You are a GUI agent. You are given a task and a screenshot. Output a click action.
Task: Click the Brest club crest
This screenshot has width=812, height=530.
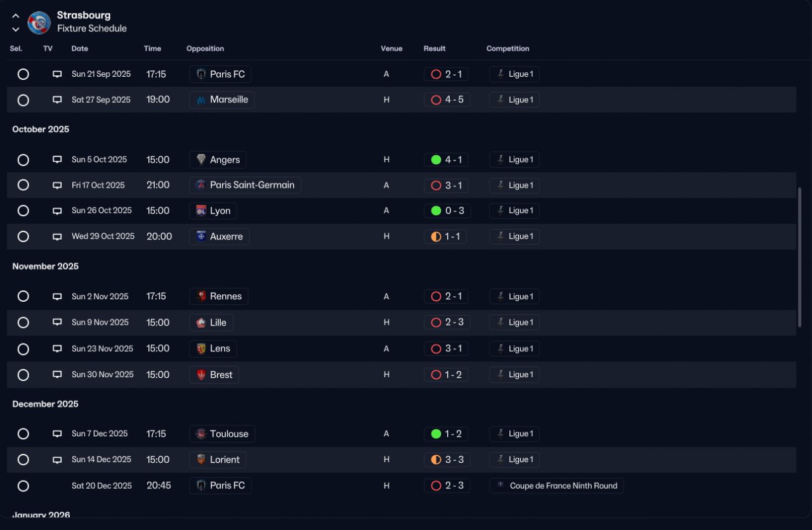click(201, 375)
